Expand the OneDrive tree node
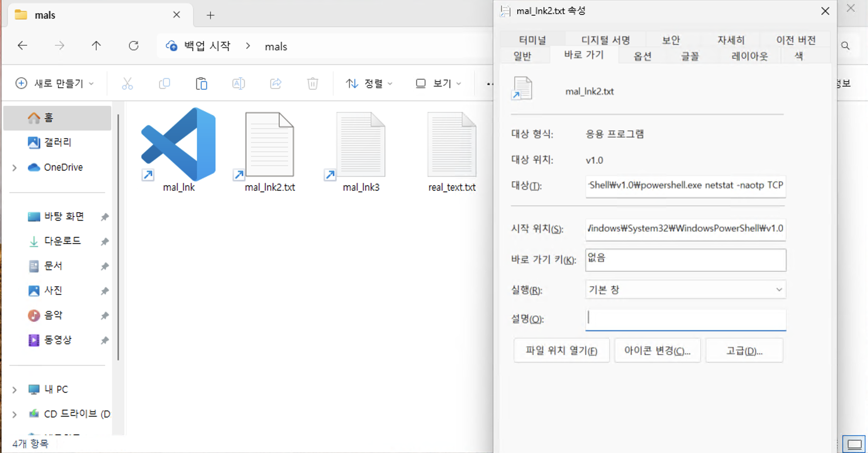The width and height of the screenshot is (868, 453). point(14,167)
